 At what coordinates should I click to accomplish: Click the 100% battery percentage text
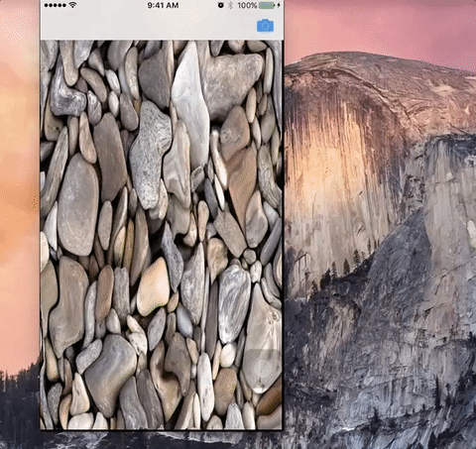[247, 5]
